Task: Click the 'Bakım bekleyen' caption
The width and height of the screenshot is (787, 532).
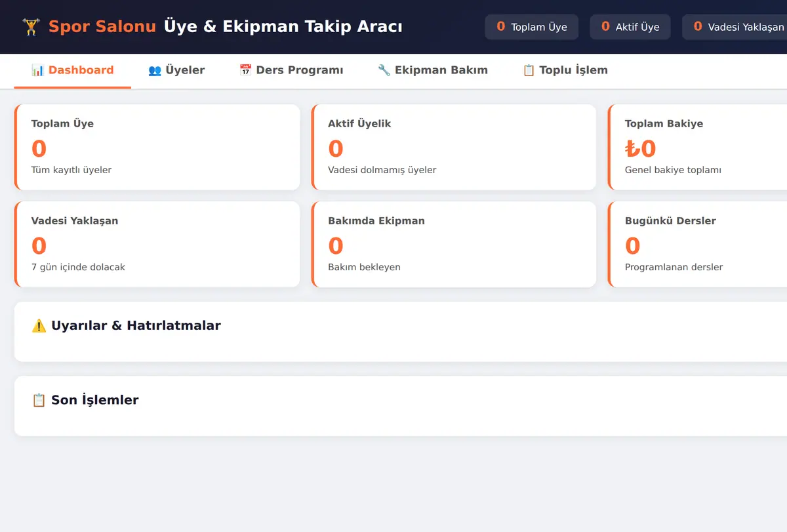Action: tap(365, 267)
